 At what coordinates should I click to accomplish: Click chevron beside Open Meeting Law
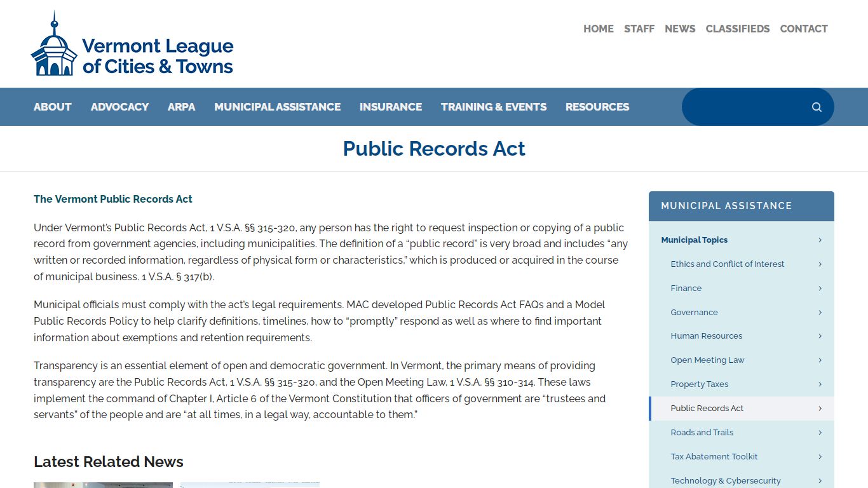point(820,360)
